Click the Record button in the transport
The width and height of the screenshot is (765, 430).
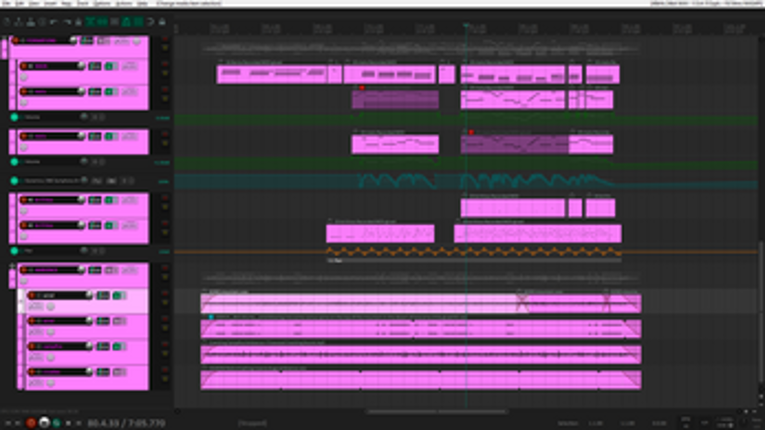(x=31, y=423)
